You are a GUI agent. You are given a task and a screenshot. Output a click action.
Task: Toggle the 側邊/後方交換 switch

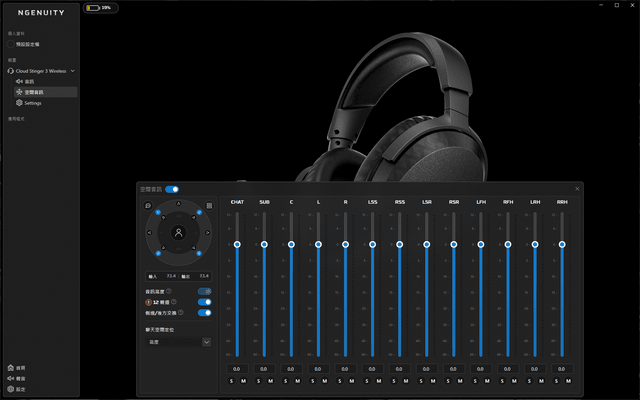point(204,313)
